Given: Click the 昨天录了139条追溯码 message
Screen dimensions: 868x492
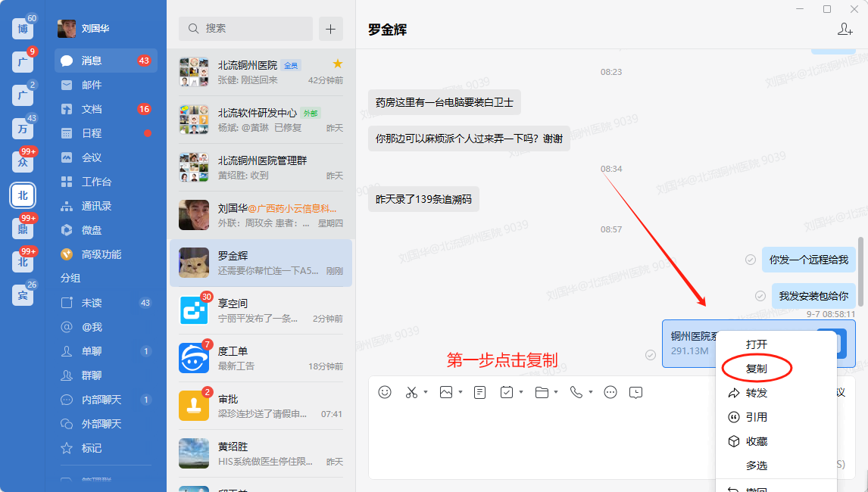Looking at the screenshot, I should 423,199.
